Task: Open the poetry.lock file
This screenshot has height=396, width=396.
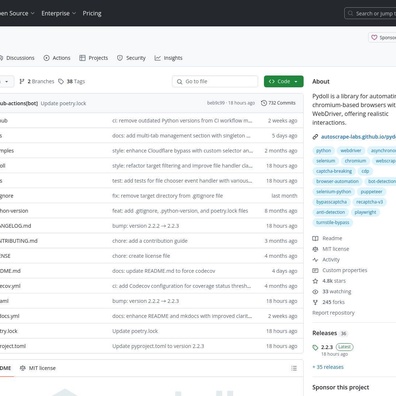Action: tap(9, 331)
